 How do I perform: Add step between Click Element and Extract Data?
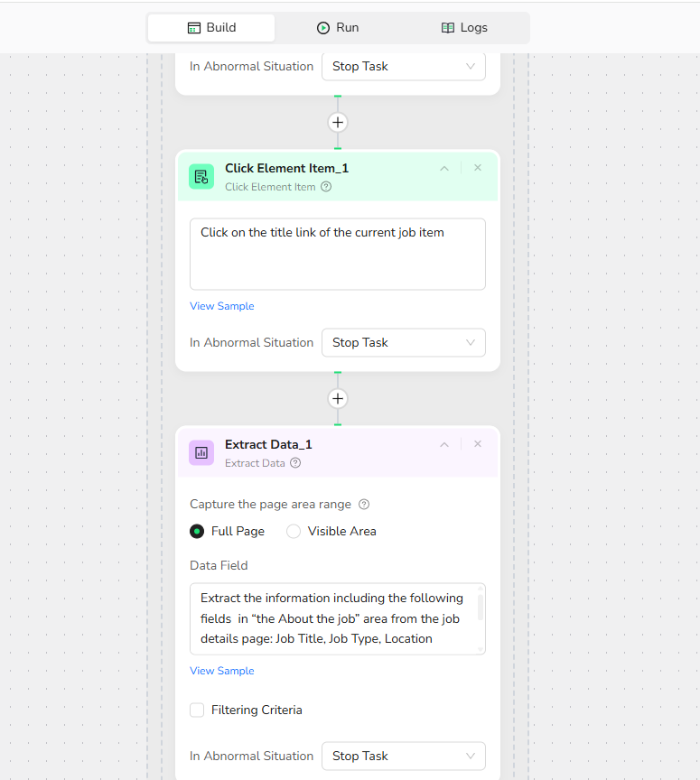tap(338, 398)
